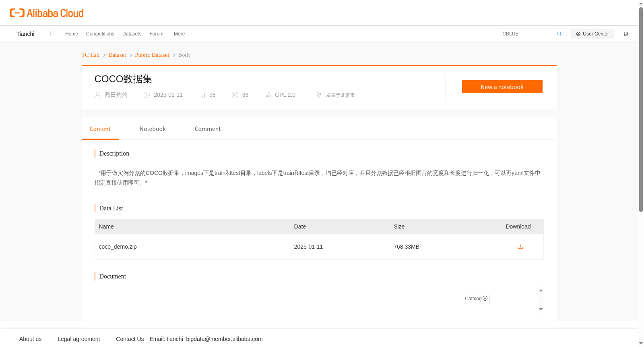Open About us footer link

tap(31, 339)
